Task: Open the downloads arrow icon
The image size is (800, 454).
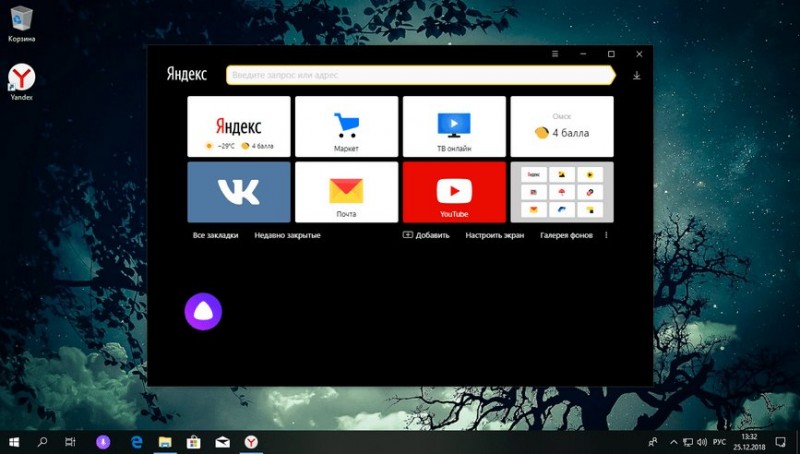Action: pyautogui.click(x=637, y=76)
